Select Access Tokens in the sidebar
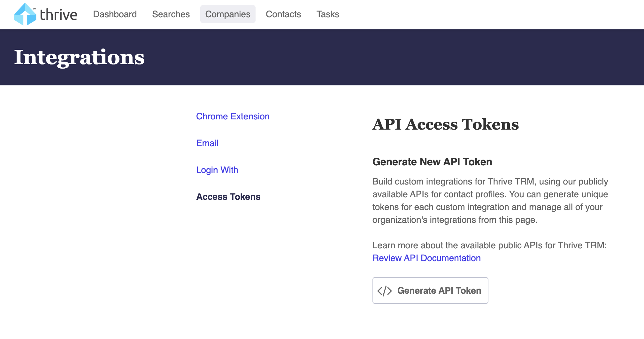The height and width of the screenshot is (339, 644). pyautogui.click(x=228, y=197)
